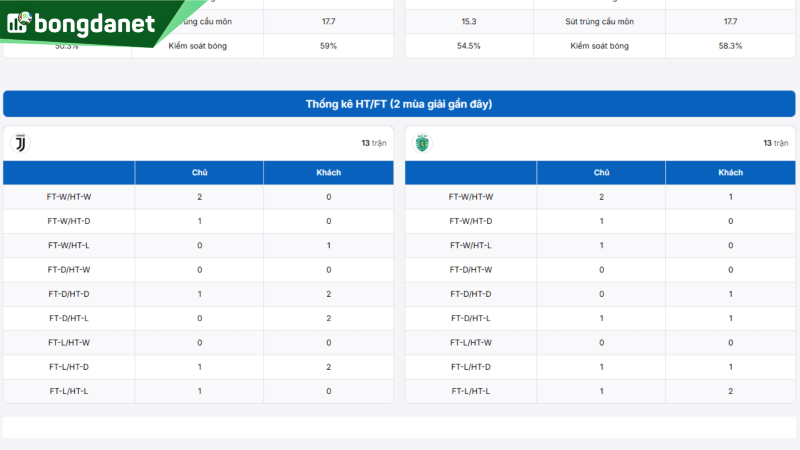Click the Khách column header in Sporting table

730,172
